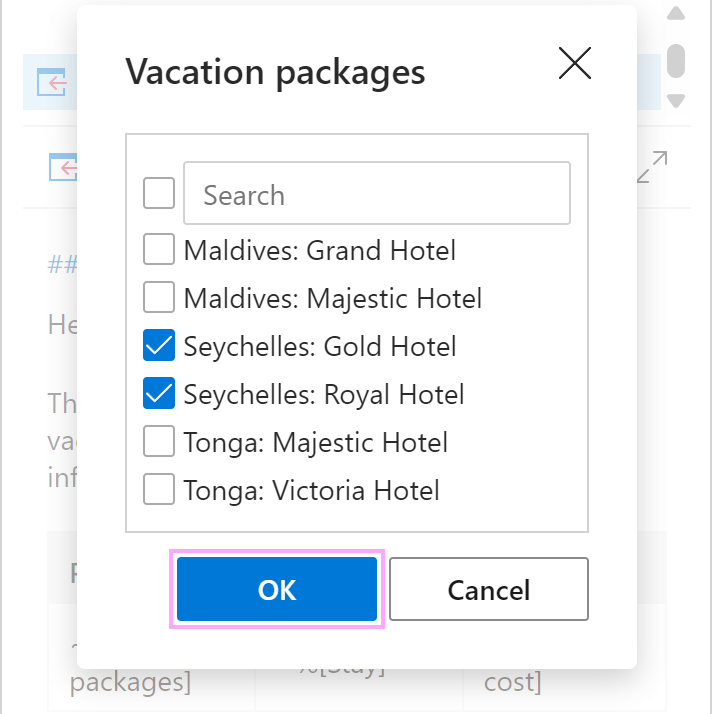The width and height of the screenshot is (712, 714).
Task: Select the Maldives: Grand Hotel label
Action: (x=320, y=250)
